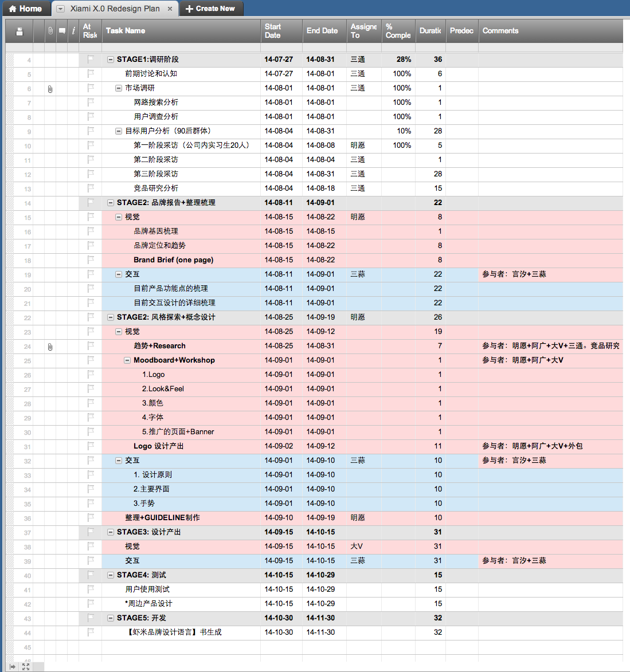Flag 网路搜索分析 row as at risk

click(91, 103)
